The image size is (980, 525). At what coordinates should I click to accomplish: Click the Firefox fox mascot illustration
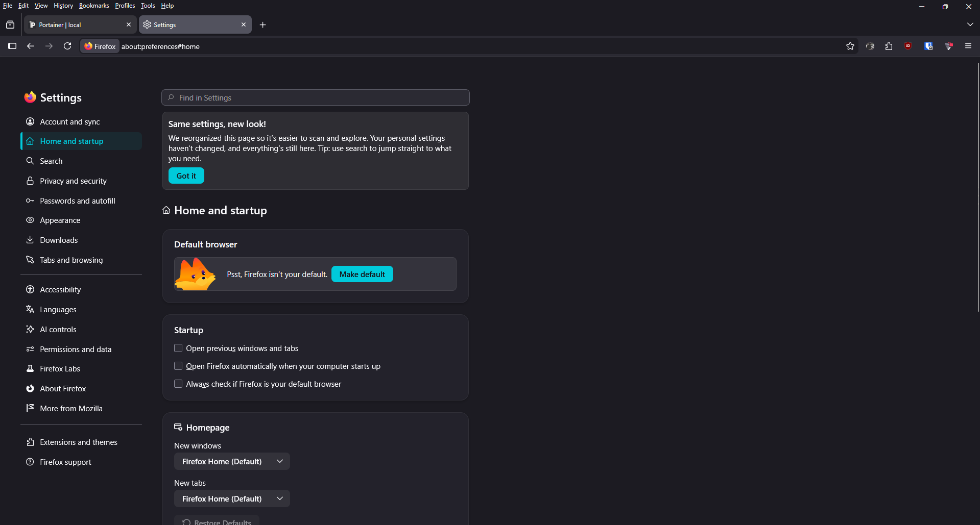[x=195, y=274]
